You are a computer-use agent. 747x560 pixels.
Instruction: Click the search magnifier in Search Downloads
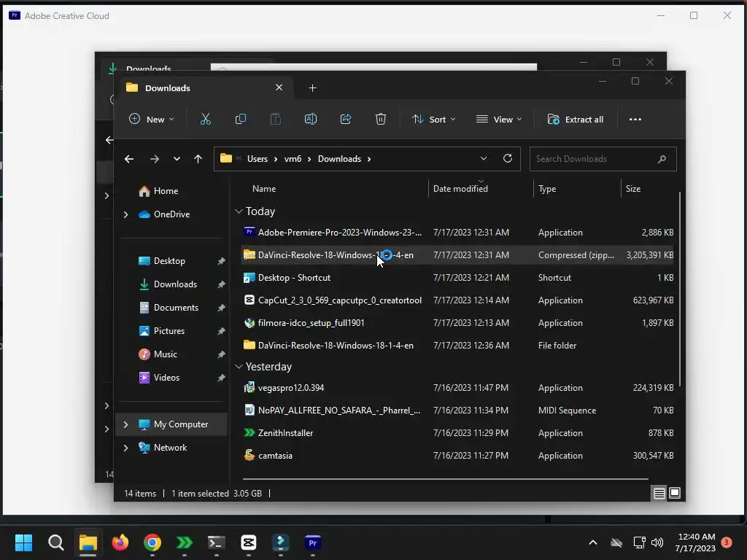pyautogui.click(x=662, y=159)
